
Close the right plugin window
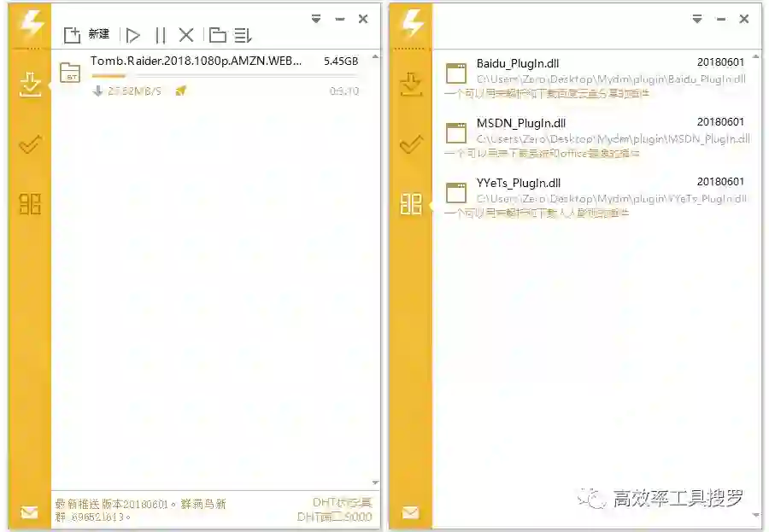[x=744, y=19]
